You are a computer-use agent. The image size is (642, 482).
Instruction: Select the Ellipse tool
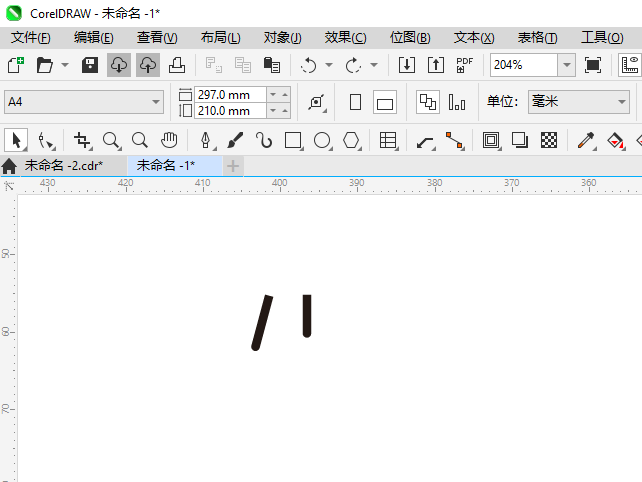point(322,140)
